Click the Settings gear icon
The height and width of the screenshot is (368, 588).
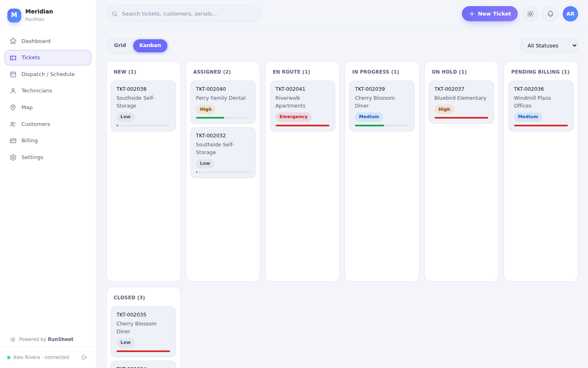[x=13, y=157]
